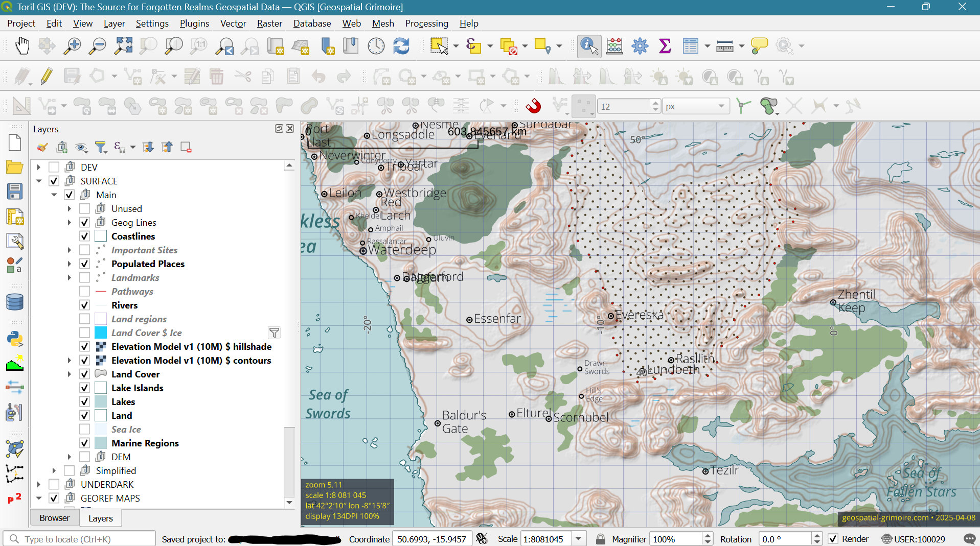Uncheck the Populated Places layer checkbox
This screenshot has height=546, width=980.
point(85,264)
